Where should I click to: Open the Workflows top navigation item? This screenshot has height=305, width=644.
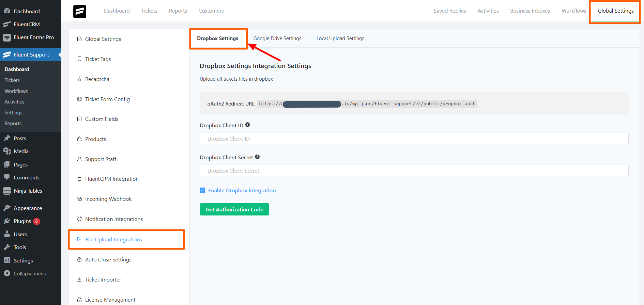click(574, 11)
